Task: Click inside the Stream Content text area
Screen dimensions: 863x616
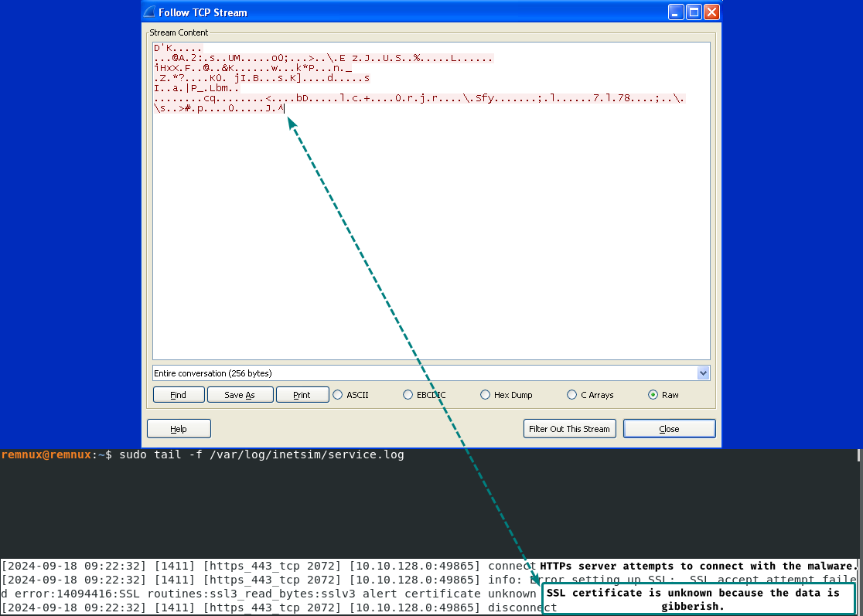Action: coord(431,232)
